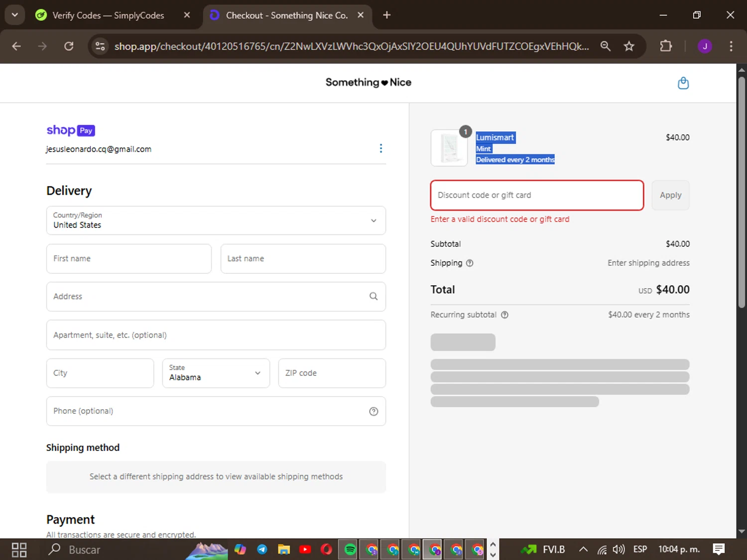The height and width of the screenshot is (560, 747).
Task: Click the 10:04 p. m. taskbar clock
Action: pyautogui.click(x=679, y=550)
